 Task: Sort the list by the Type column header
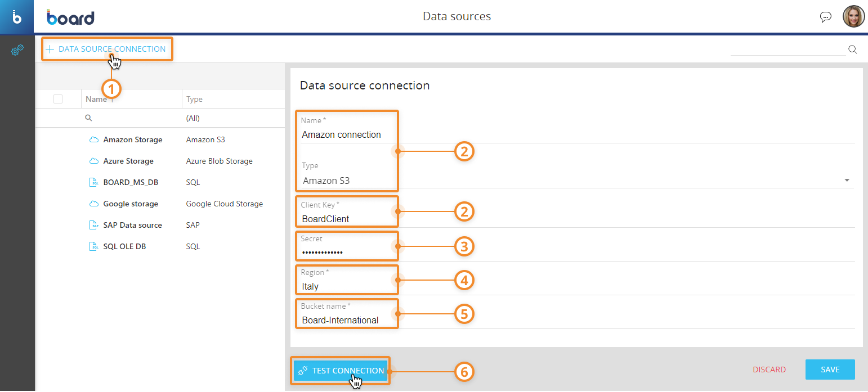194,99
